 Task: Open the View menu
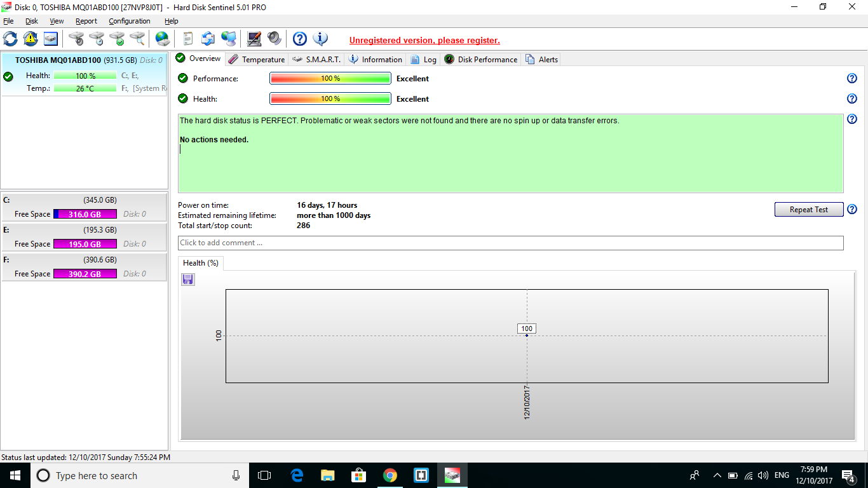click(57, 21)
